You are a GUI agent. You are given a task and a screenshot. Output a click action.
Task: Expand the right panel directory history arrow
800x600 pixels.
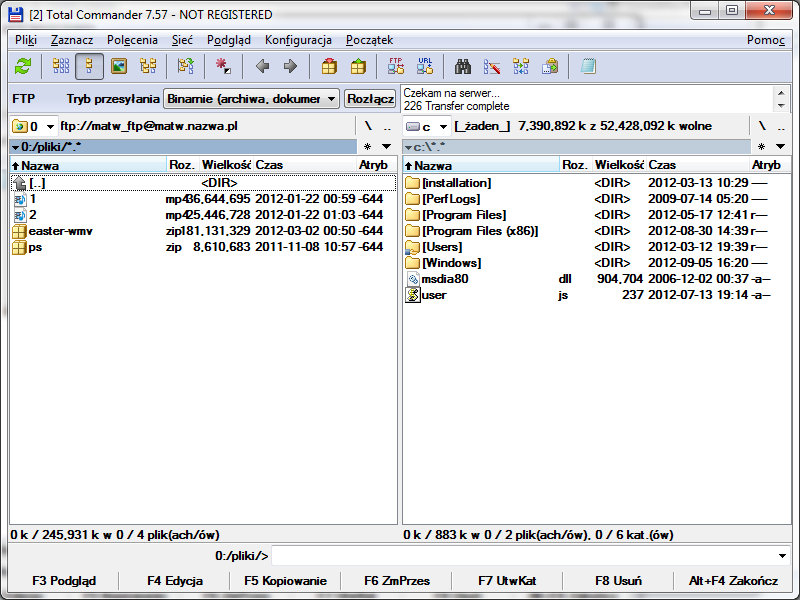[x=780, y=147]
